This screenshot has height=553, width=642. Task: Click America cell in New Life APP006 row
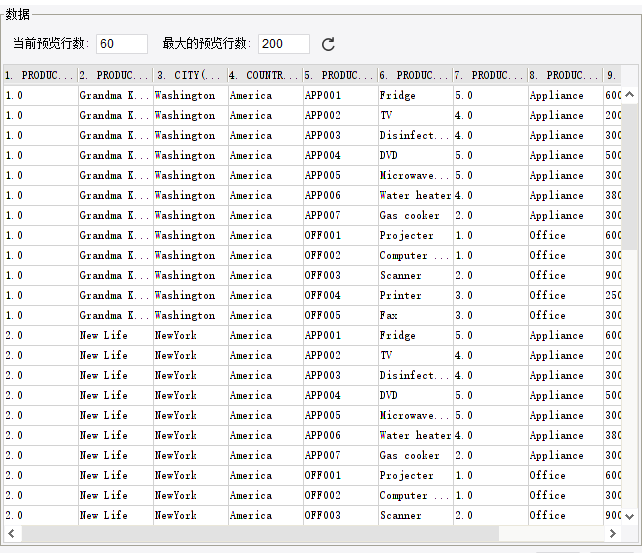click(265, 436)
